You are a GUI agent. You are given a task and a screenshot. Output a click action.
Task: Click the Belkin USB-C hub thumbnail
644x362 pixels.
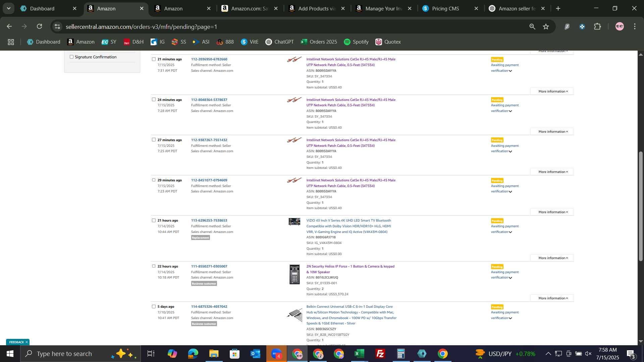coord(294,315)
